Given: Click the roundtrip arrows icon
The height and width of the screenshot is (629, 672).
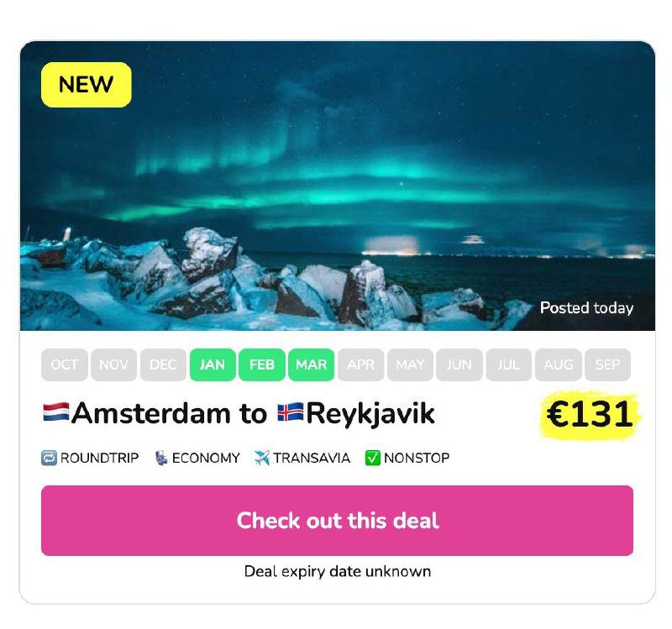Looking at the screenshot, I should (x=49, y=458).
